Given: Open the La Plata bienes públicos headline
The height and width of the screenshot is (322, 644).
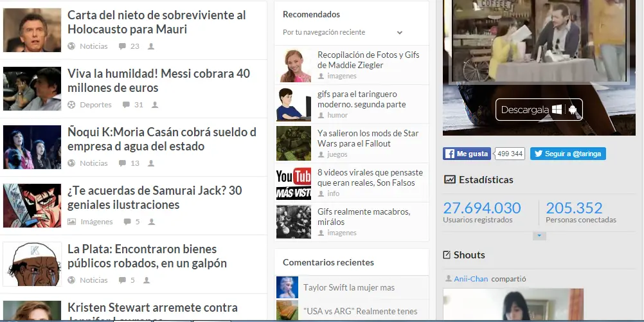Looking at the screenshot, I should [147, 256].
